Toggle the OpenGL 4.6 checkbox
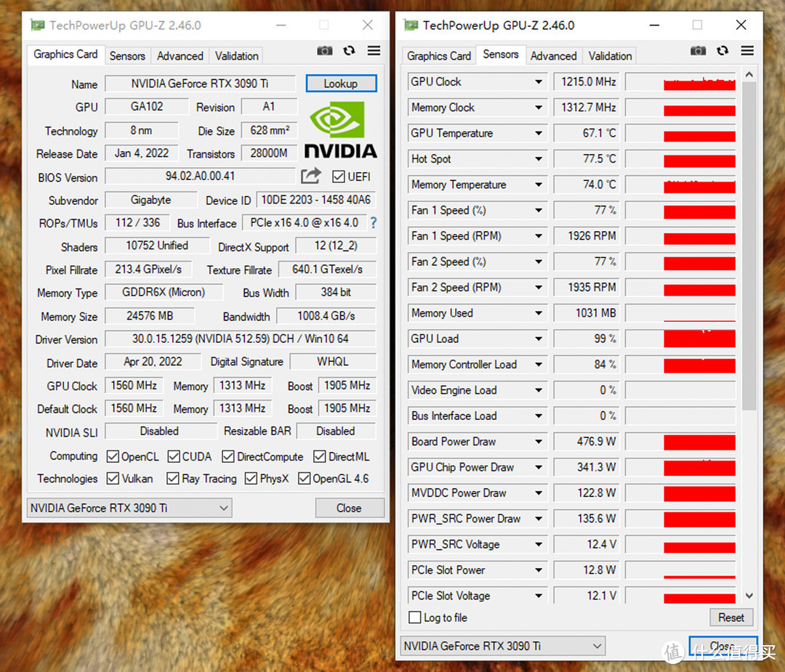Image resolution: width=785 pixels, height=672 pixels. point(304,478)
